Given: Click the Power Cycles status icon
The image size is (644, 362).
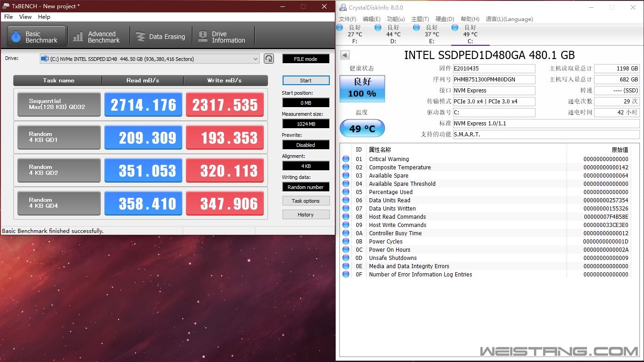Looking at the screenshot, I should pos(346,241).
